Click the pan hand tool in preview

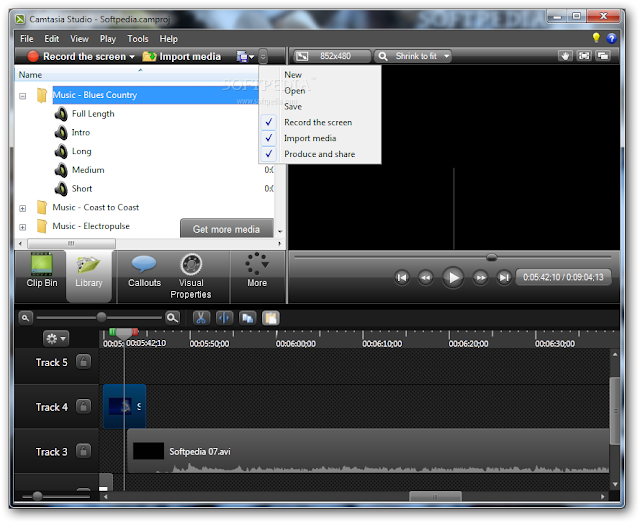pyautogui.click(x=565, y=56)
